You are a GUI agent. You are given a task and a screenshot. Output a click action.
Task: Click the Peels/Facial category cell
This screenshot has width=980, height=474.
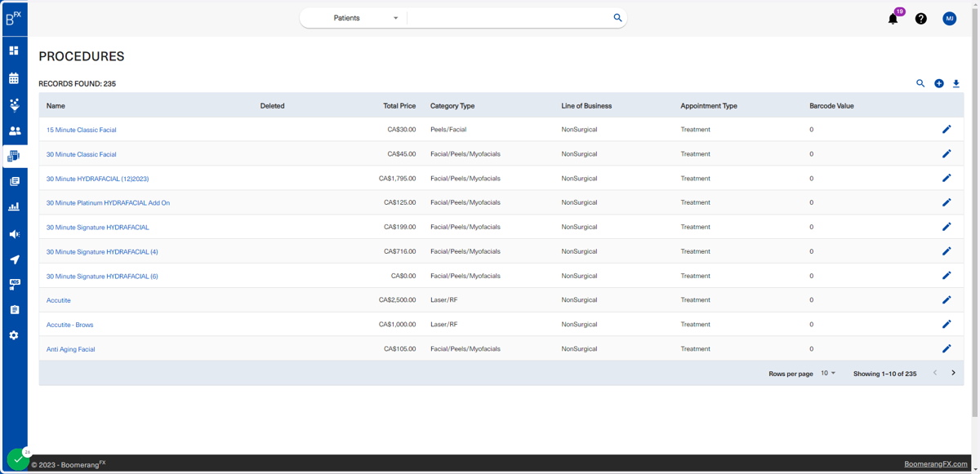448,129
